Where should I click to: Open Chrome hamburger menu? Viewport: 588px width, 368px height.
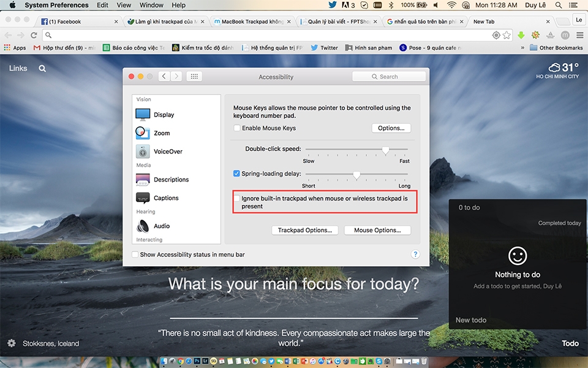[x=580, y=35]
